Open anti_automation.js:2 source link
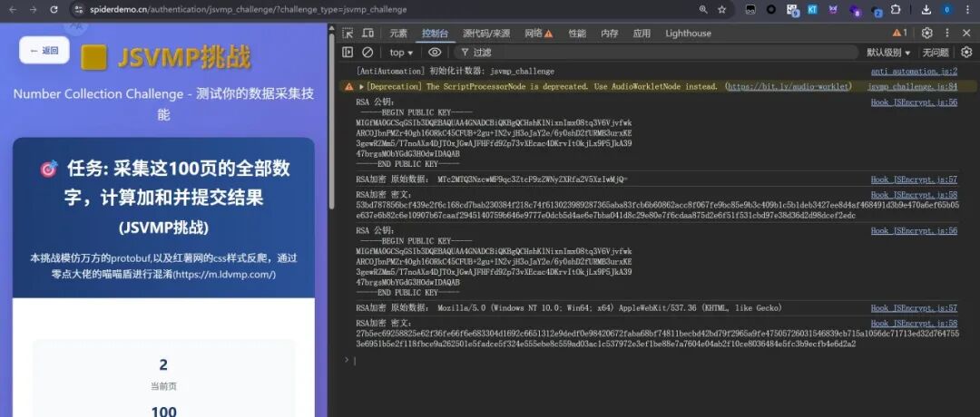This screenshot has width=980, height=417. point(914,72)
